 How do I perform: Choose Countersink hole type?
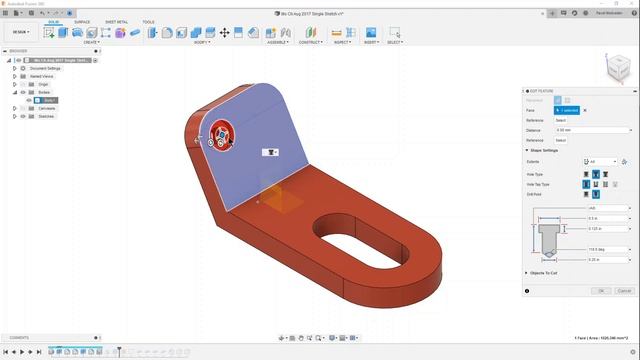[605, 174]
